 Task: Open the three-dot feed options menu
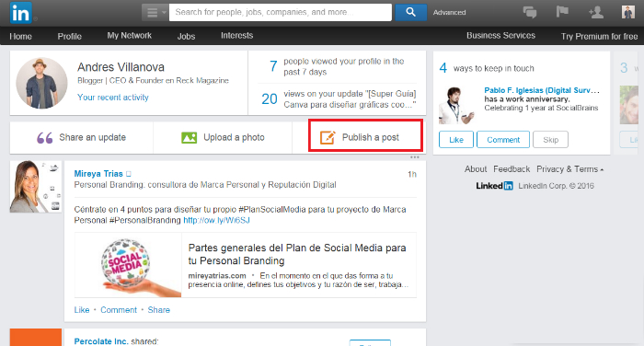click(414, 157)
